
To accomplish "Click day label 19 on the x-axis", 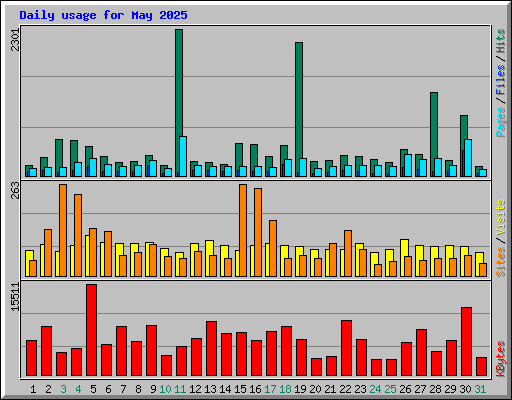I will [300, 389].
